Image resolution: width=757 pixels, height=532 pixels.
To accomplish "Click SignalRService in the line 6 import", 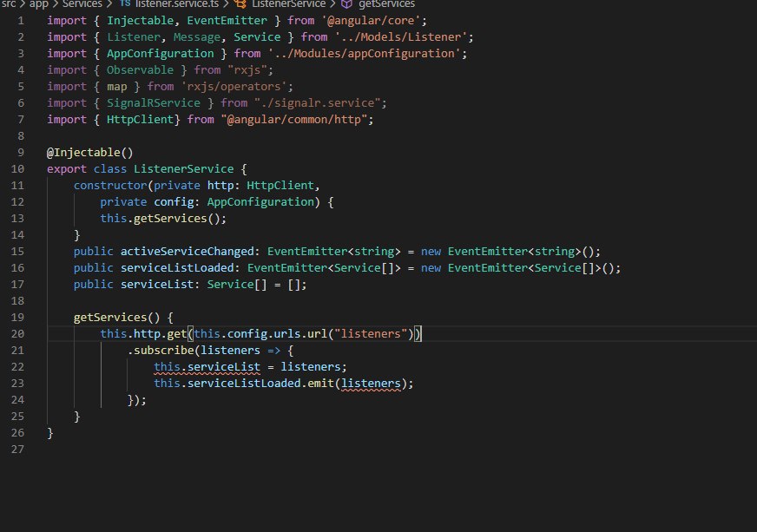I will point(154,102).
